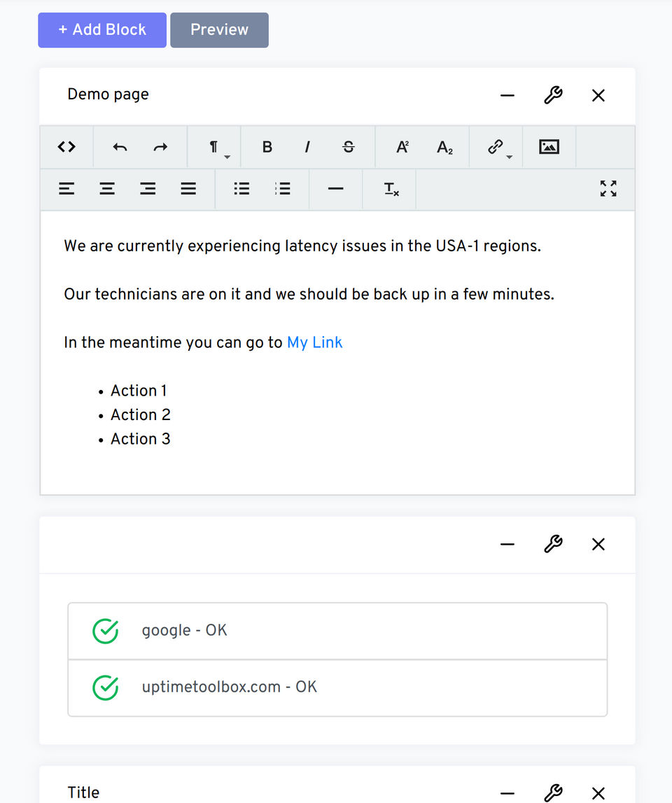Click the Action 3 list item
This screenshot has width=672, height=803.
pyautogui.click(x=140, y=439)
